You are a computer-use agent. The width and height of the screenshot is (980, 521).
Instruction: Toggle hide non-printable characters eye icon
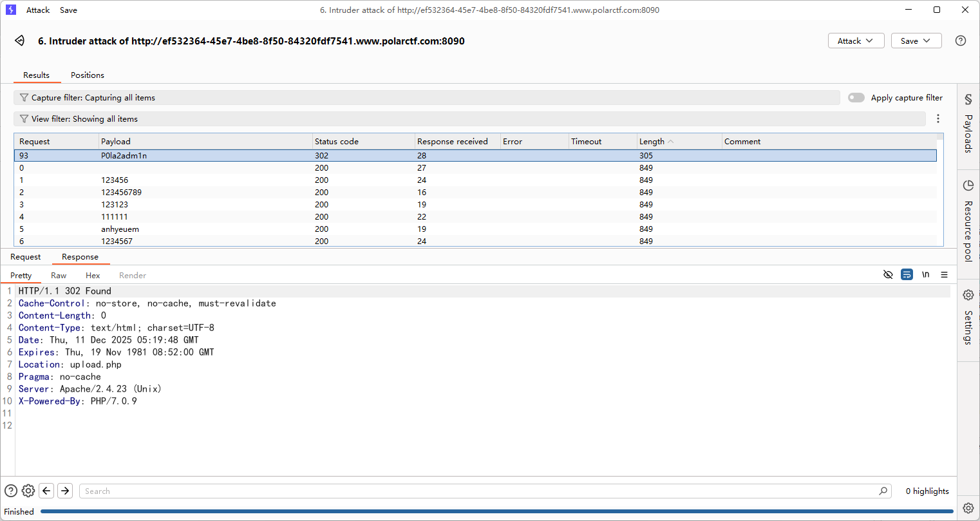pyautogui.click(x=888, y=275)
